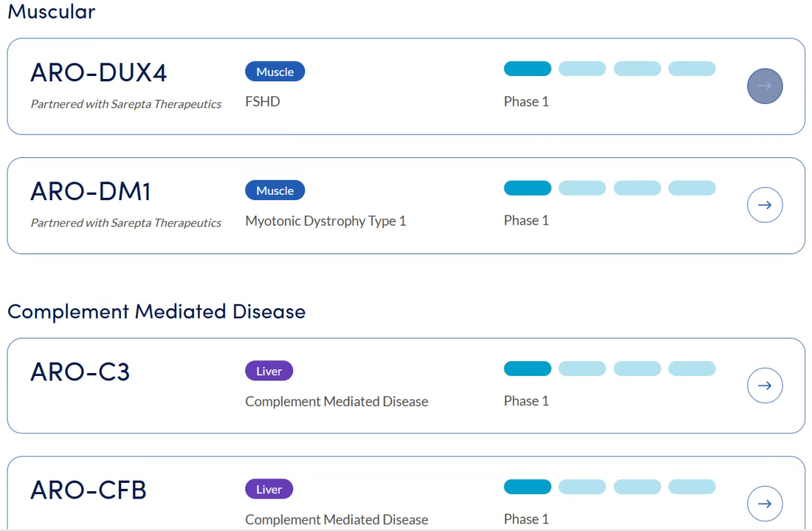The width and height of the screenshot is (812, 531).
Task: Click Partnered with Sarepta text under ARO-DUX4
Action: point(126,105)
